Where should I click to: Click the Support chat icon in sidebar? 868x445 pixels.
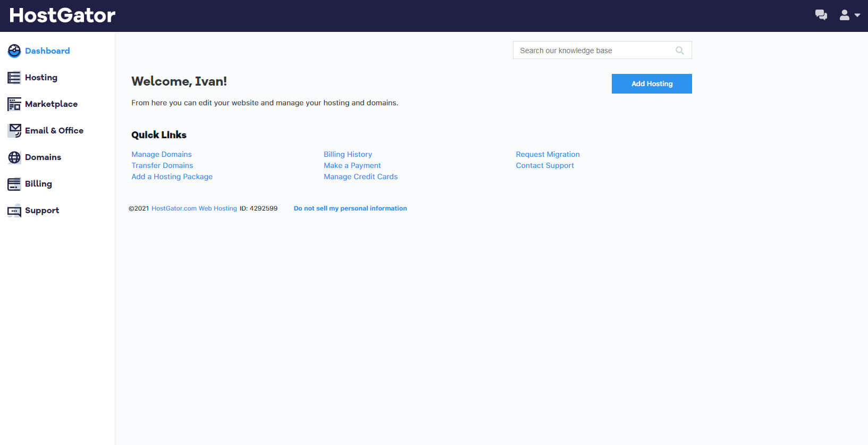[14, 211]
